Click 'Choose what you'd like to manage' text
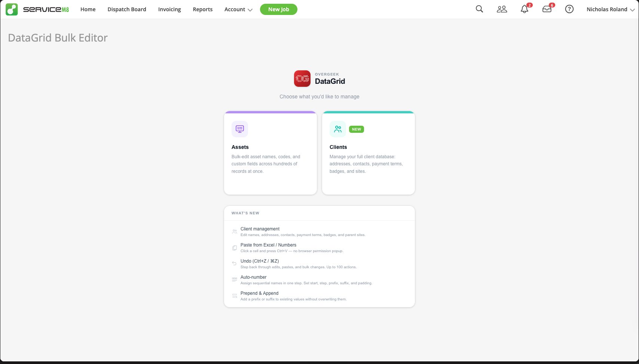The width and height of the screenshot is (639, 364). (319, 97)
